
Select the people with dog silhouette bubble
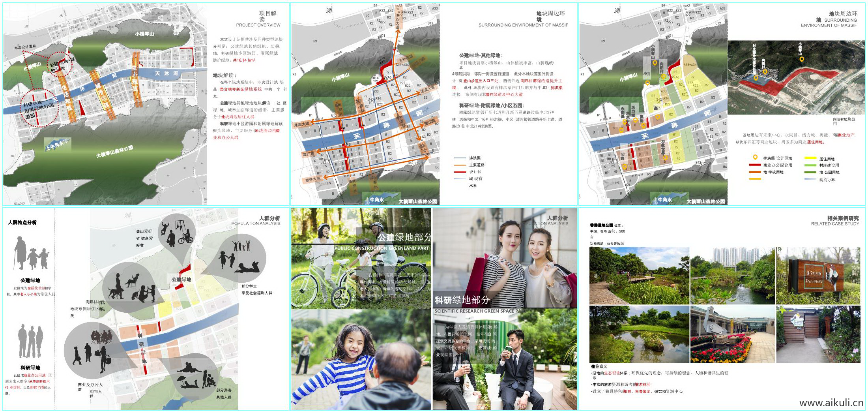click(x=133, y=287)
